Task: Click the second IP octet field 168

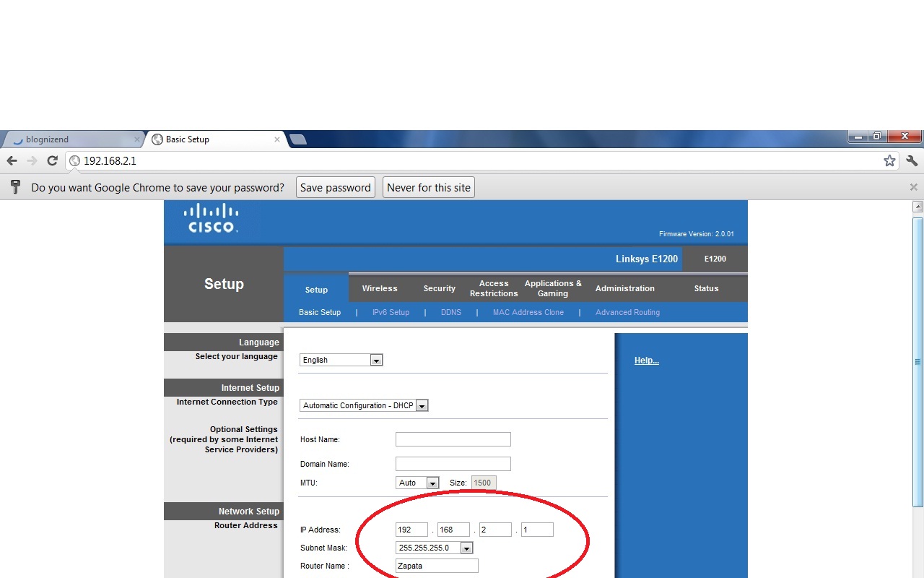Action: tap(453, 530)
